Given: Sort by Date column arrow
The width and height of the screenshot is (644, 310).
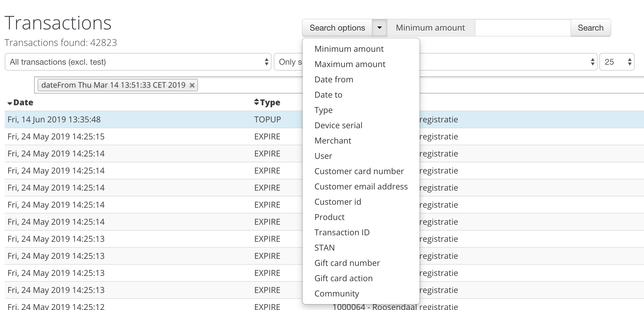Looking at the screenshot, I should 10,103.
